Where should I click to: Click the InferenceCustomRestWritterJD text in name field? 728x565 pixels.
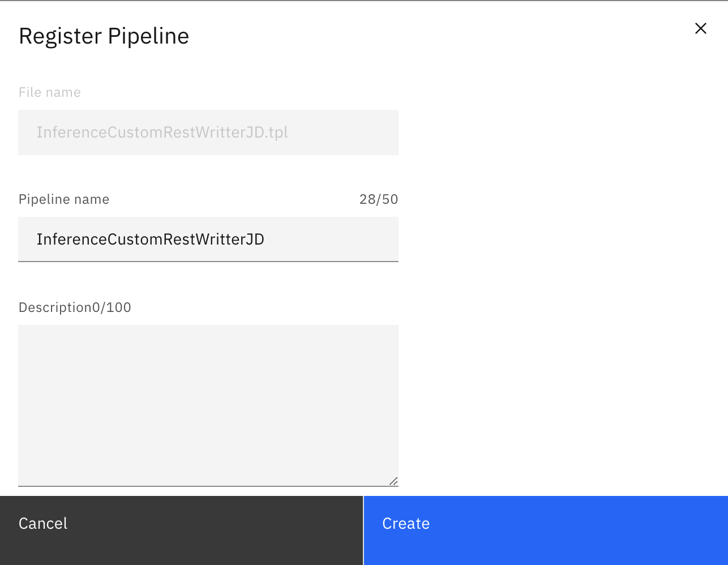pos(151,239)
